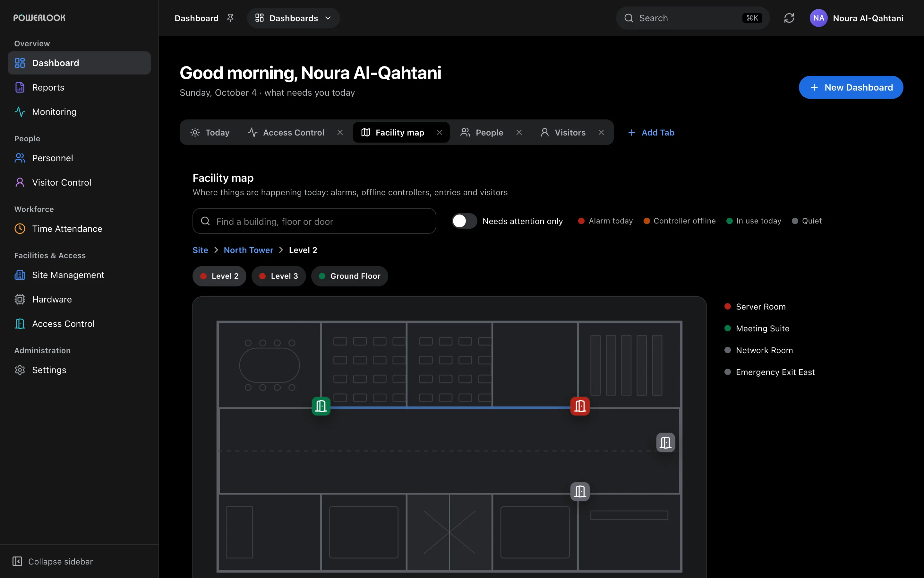Go to North Tower in breadcrumb
924x578 pixels.
point(249,250)
